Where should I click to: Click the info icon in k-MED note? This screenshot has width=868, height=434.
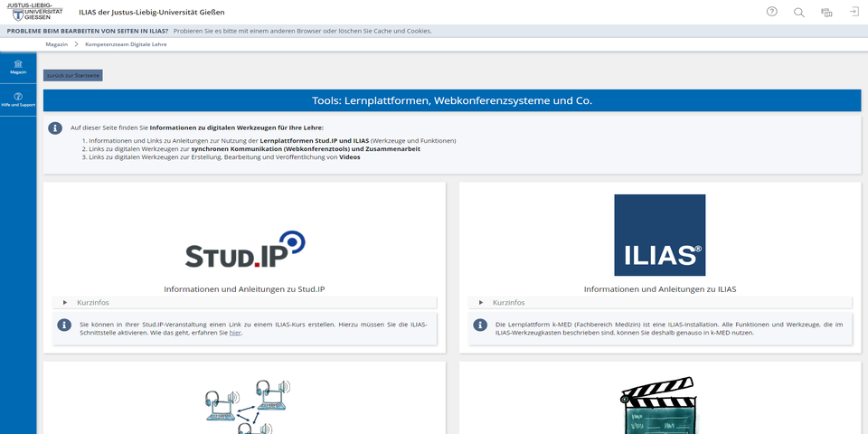480,325
